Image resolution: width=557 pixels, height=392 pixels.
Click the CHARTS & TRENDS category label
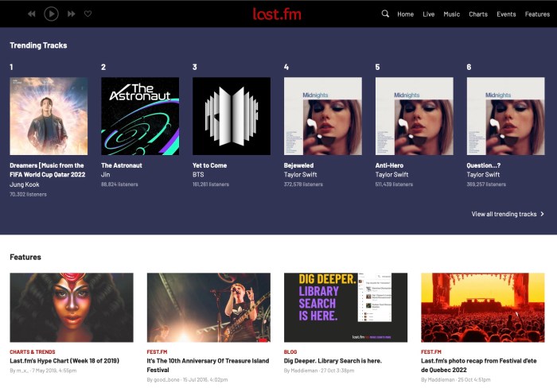click(x=33, y=352)
